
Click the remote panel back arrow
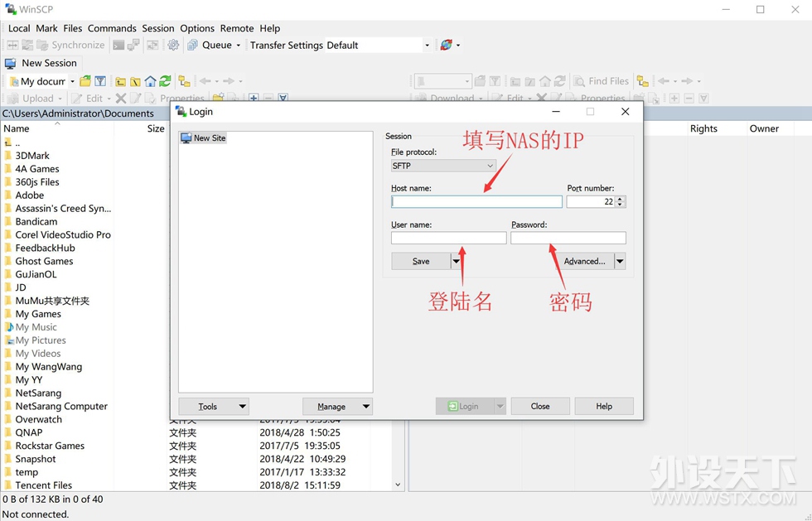point(664,81)
